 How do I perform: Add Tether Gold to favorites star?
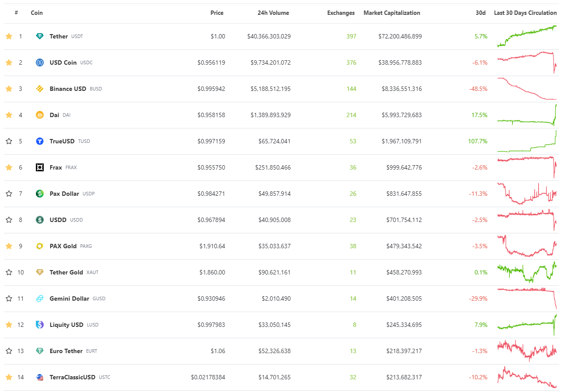pyautogui.click(x=9, y=272)
